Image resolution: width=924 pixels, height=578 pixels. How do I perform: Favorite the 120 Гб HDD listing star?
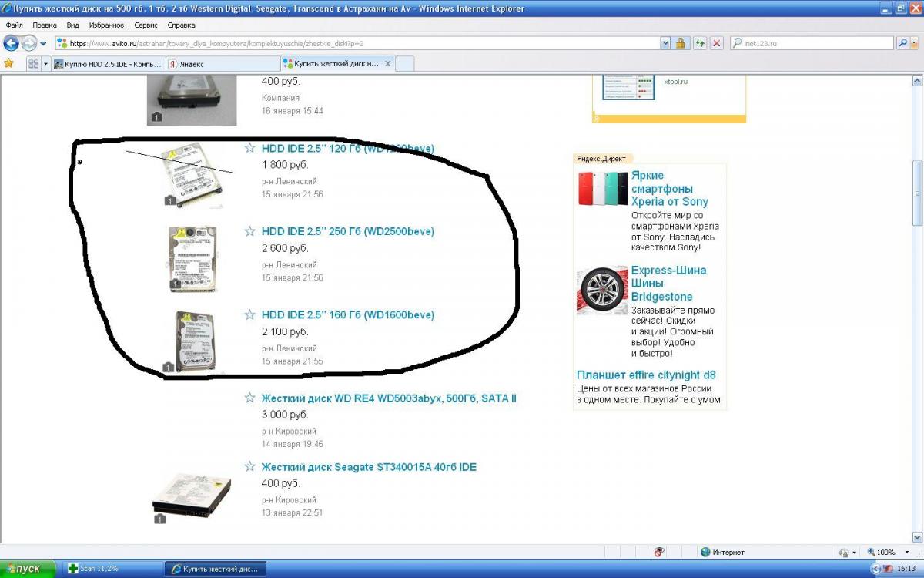tap(249, 148)
